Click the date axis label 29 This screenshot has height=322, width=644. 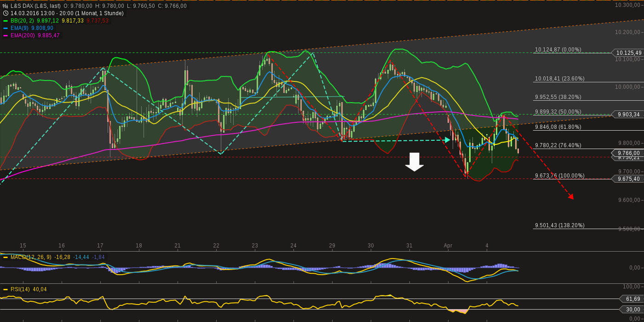pyautogui.click(x=332, y=246)
